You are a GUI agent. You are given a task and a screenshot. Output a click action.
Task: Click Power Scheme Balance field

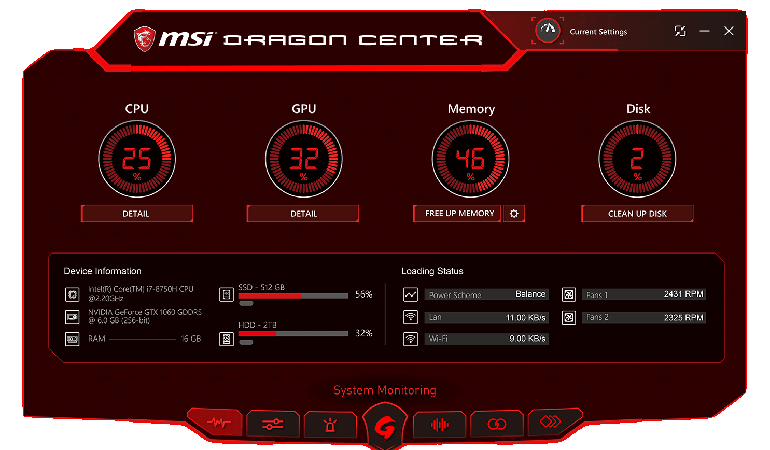coord(487,294)
